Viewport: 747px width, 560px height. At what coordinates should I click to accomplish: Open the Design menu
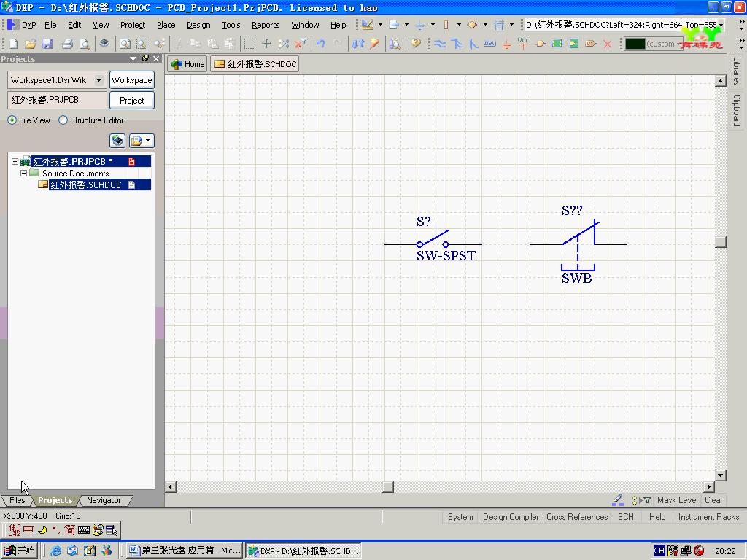198,25
